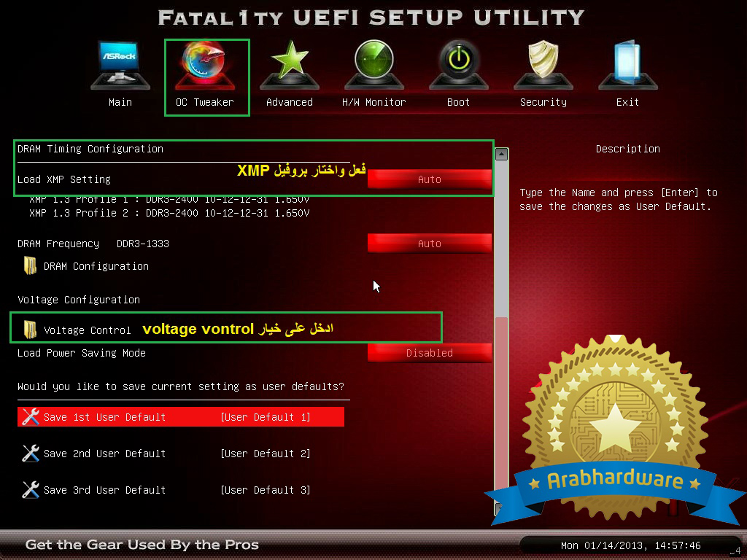Click the save as user defaults question text

click(181, 386)
